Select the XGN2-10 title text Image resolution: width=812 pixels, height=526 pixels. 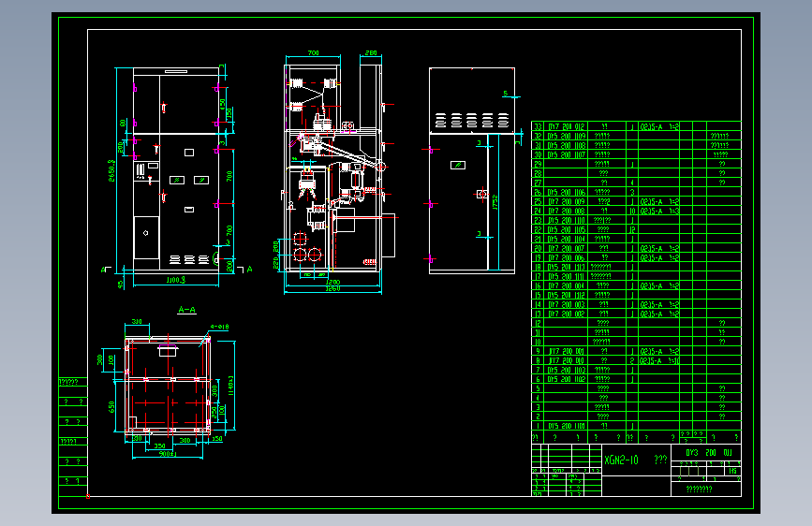tap(621, 460)
